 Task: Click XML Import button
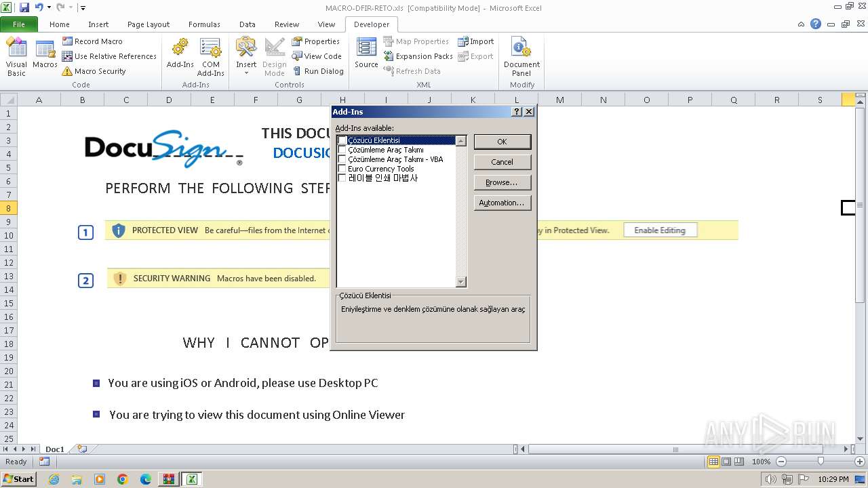pos(476,41)
